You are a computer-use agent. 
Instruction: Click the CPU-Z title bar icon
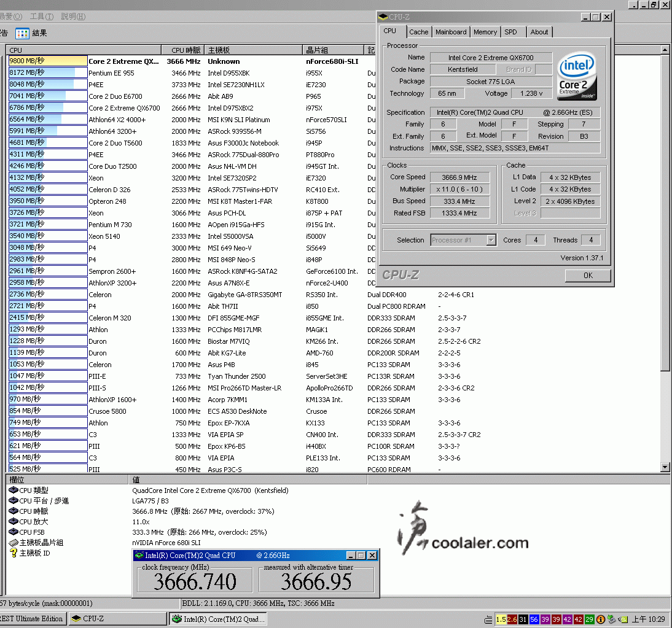[x=383, y=17]
